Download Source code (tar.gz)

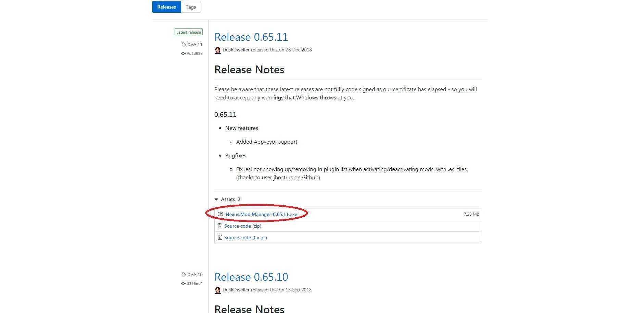click(x=245, y=238)
